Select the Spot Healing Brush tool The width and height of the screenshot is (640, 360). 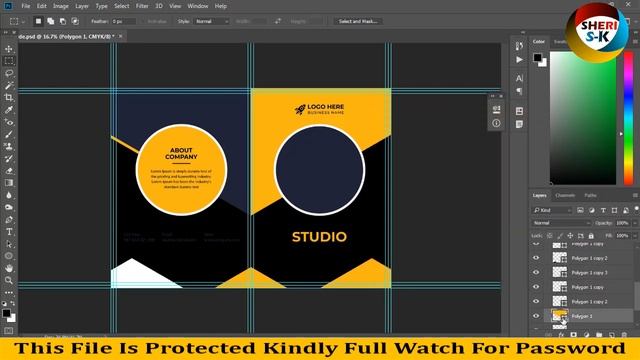[x=9, y=122]
